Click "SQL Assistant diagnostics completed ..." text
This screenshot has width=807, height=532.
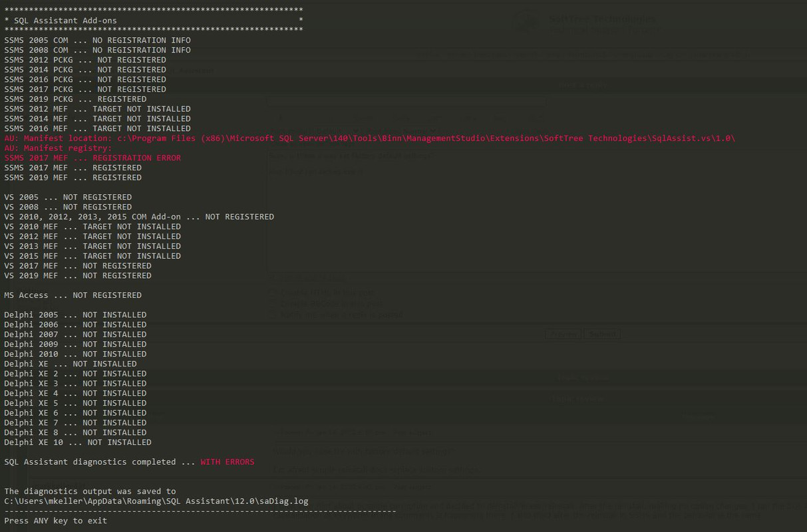pyautogui.click(x=100, y=462)
